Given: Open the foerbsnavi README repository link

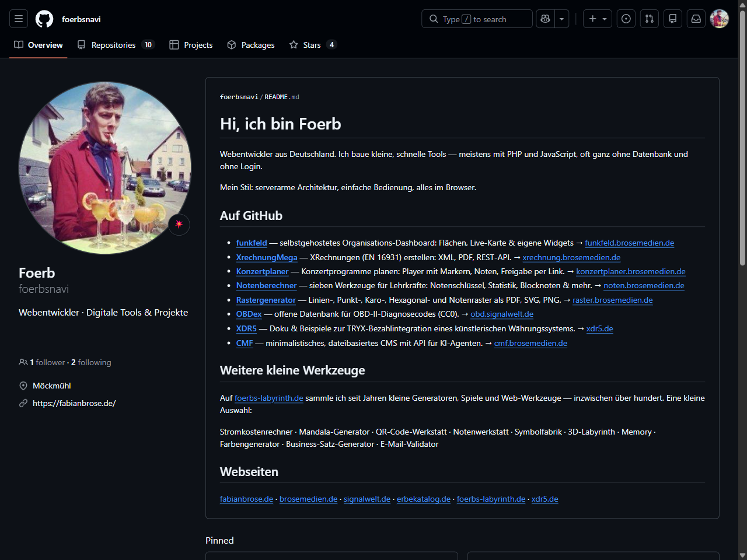Looking at the screenshot, I should pyautogui.click(x=239, y=97).
